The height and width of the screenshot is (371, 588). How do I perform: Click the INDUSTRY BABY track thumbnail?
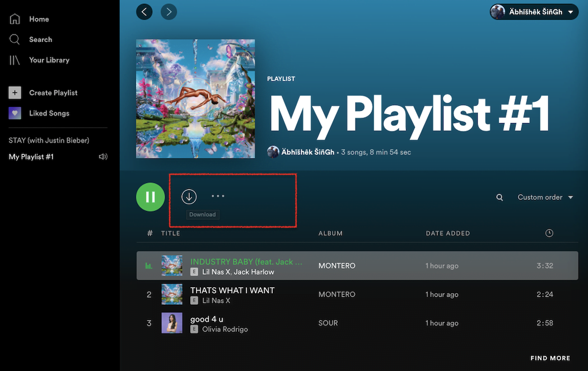click(x=172, y=265)
